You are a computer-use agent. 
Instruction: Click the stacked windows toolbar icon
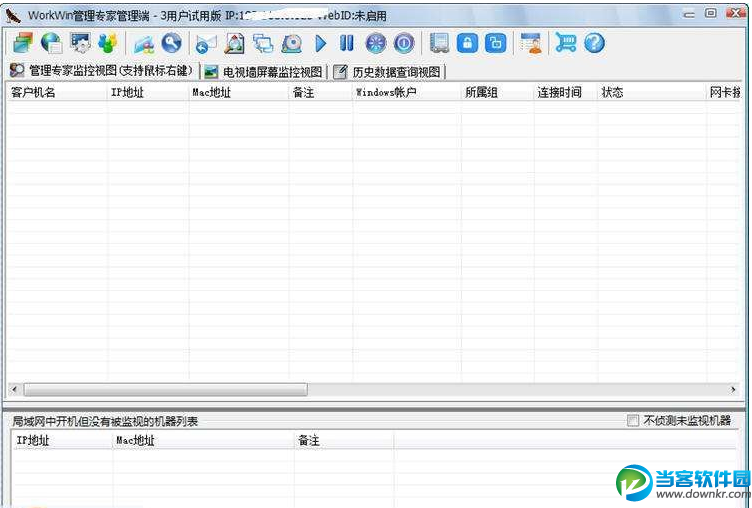pos(23,43)
